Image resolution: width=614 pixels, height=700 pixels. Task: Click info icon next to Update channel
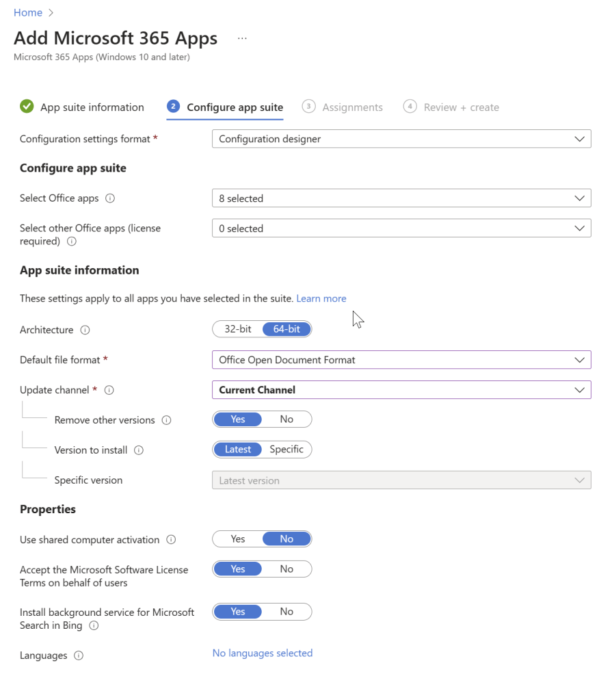click(x=109, y=390)
